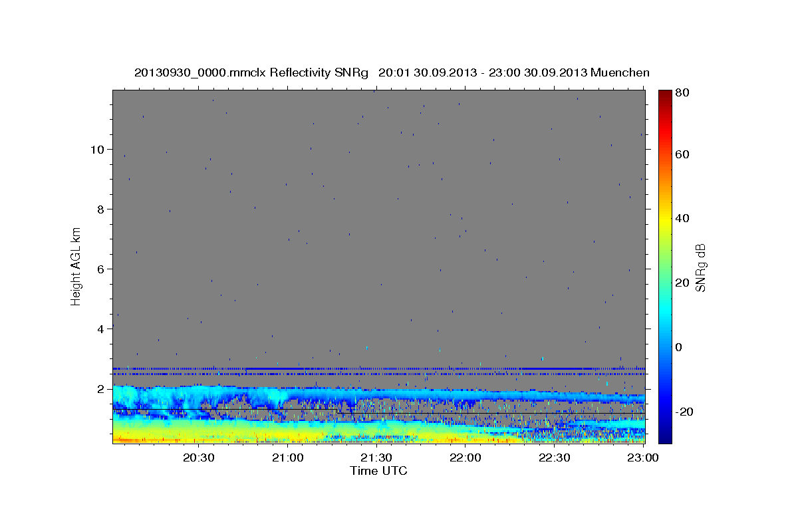798x532 pixels.
Task: Click the 23:00 time tick label
Action: click(x=643, y=458)
